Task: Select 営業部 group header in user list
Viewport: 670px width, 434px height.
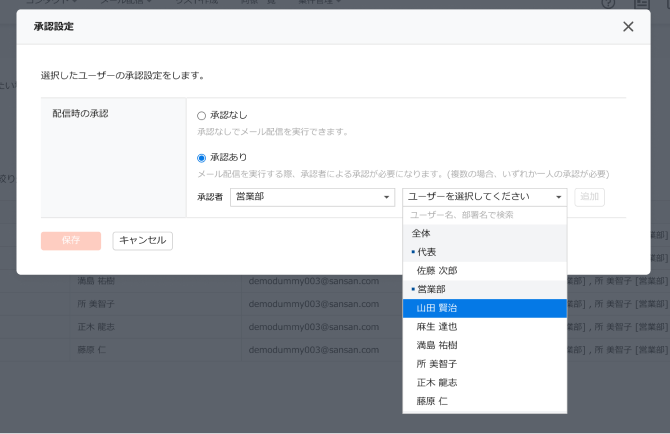Action: point(484,289)
